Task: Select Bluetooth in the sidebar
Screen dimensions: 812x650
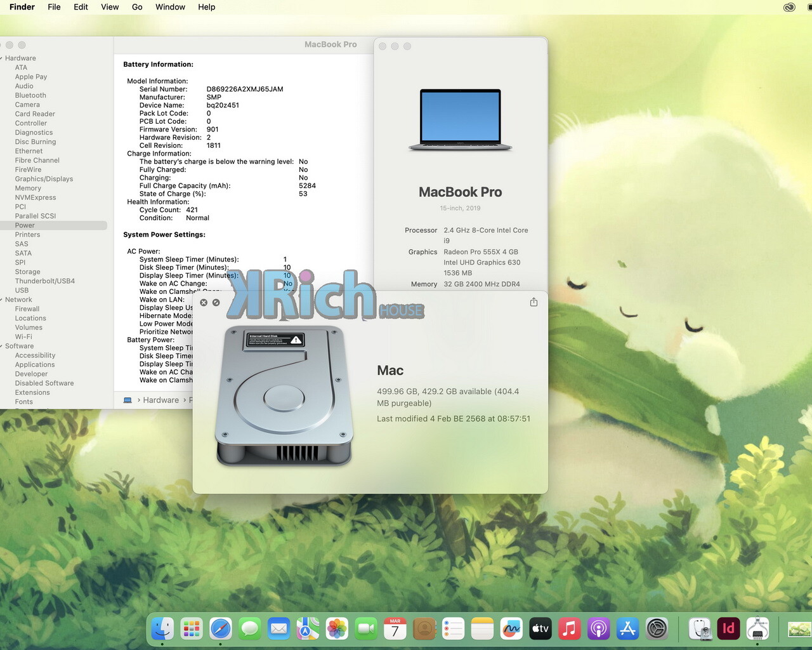Action: point(30,95)
